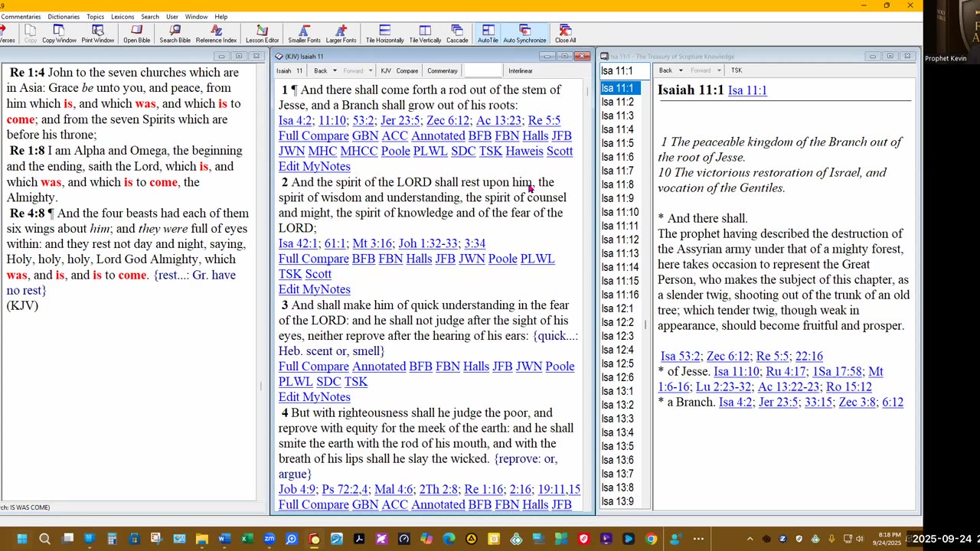The height and width of the screenshot is (551, 980).
Task: Increase text size with Larger Fonts
Action: click(x=341, y=34)
